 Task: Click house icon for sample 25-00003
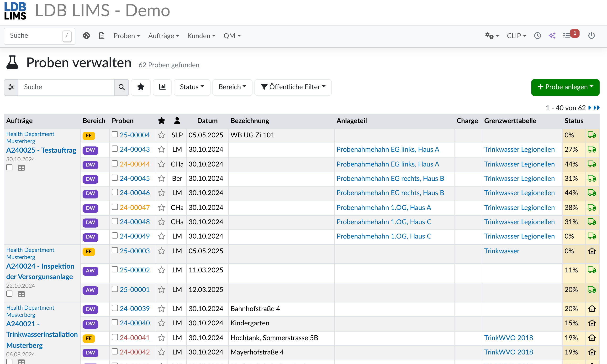pos(592,251)
